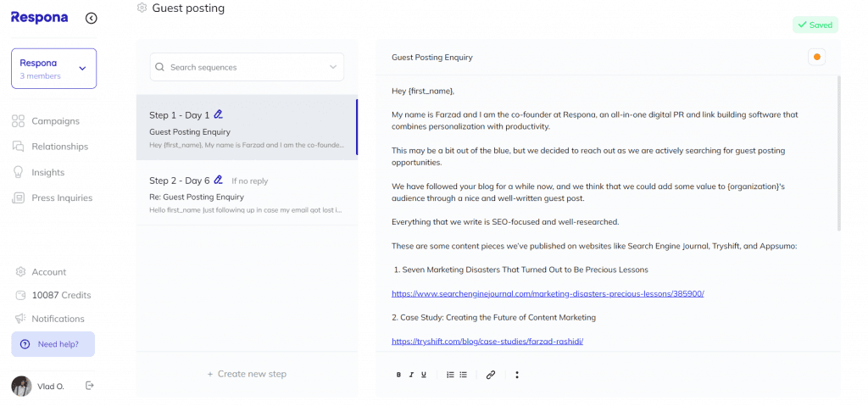Click the insert link icon
The height and width of the screenshot is (406, 868).
click(x=490, y=375)
